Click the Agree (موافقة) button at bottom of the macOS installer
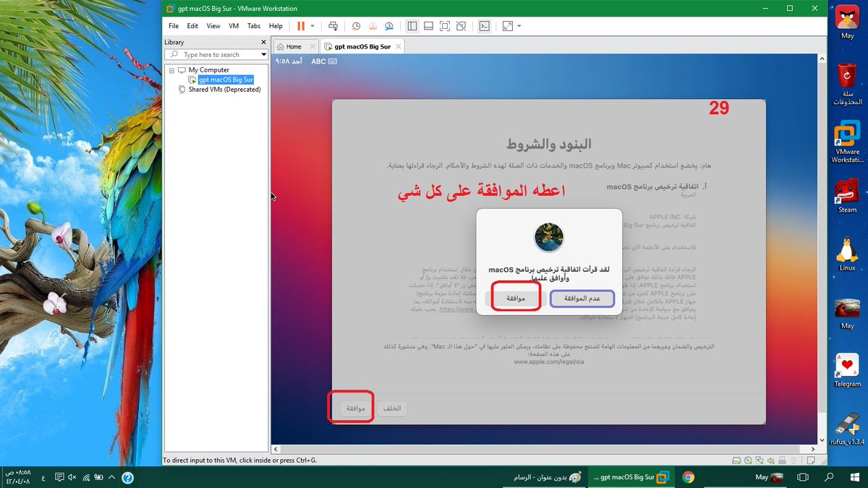Screen dimensions: 868x488 click(x=354, y=408)
